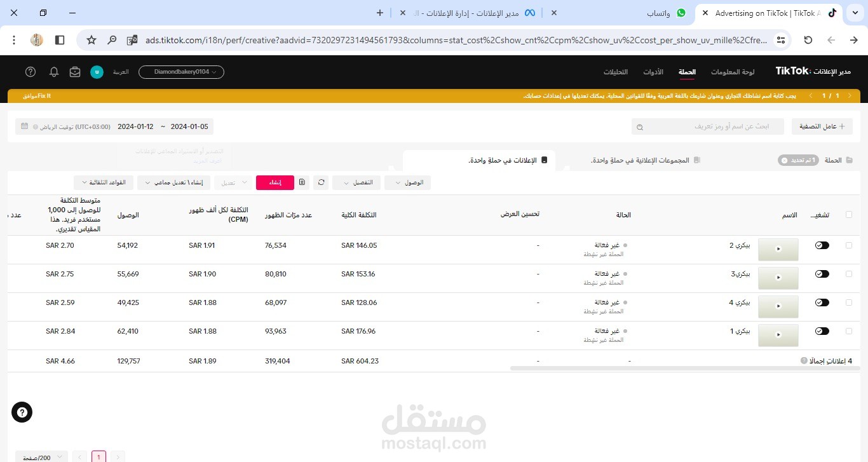Select the checkbox for row بيكري 2
Viewport: 868px width, 462px height.
click(x=849, y=245)
